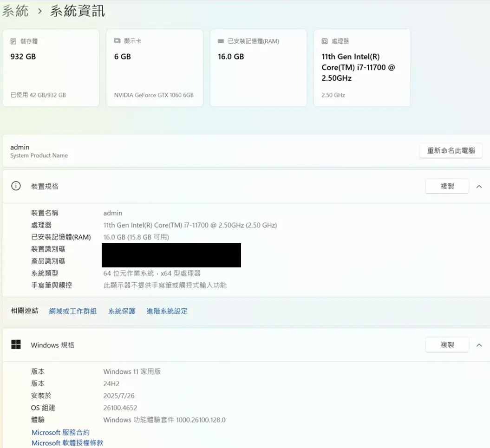Image resolution: width=490 pixels, height=448 pixels.
Task: Select the 手寫筆與觸控 value text
Action: (x=165, y=285)
